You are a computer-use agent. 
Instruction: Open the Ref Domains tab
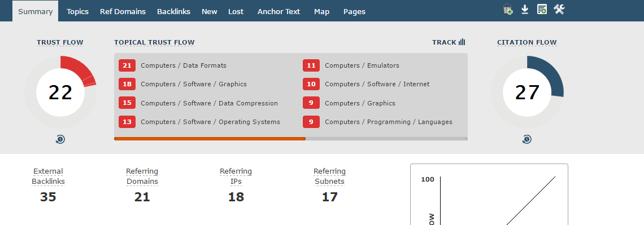click(x=123, y=11)
